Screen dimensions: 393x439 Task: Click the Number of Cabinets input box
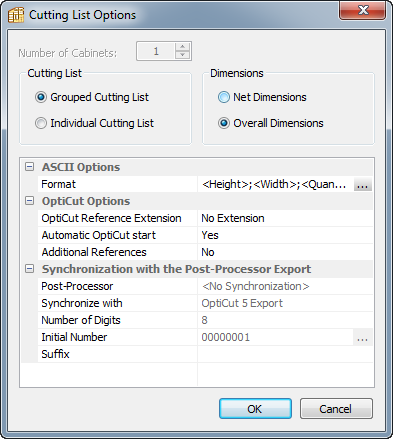click(156, 51)
